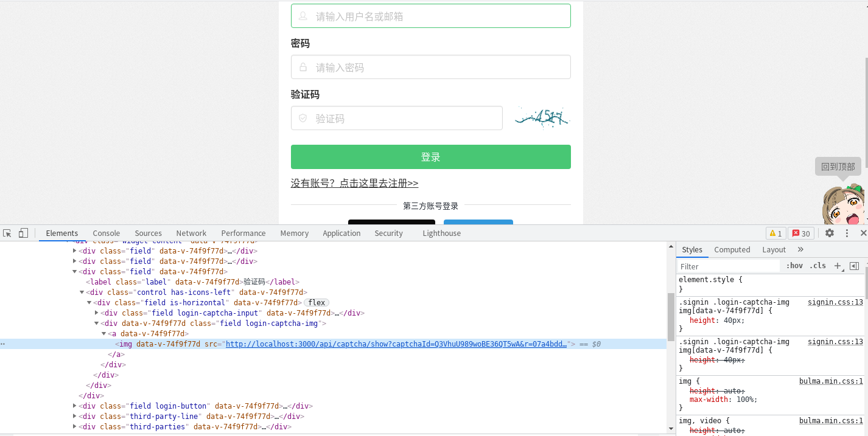Image resolution: width=868 pixels, height=436 pixels.
Task: Expand the third-parties div node
Action: [x=74, y=427]
